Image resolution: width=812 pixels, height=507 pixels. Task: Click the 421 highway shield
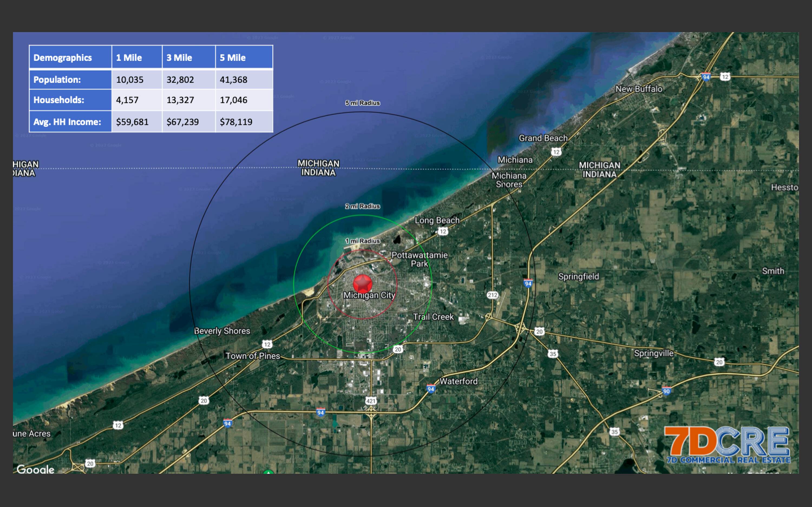coord(371,401)
